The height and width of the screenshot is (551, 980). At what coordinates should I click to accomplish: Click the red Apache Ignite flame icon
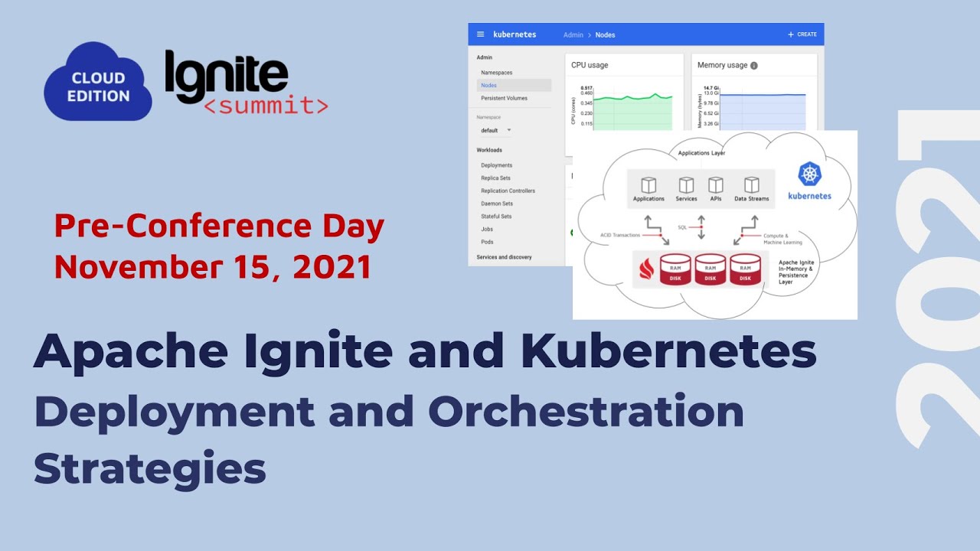pyautogui.click(x=646, y=269)
